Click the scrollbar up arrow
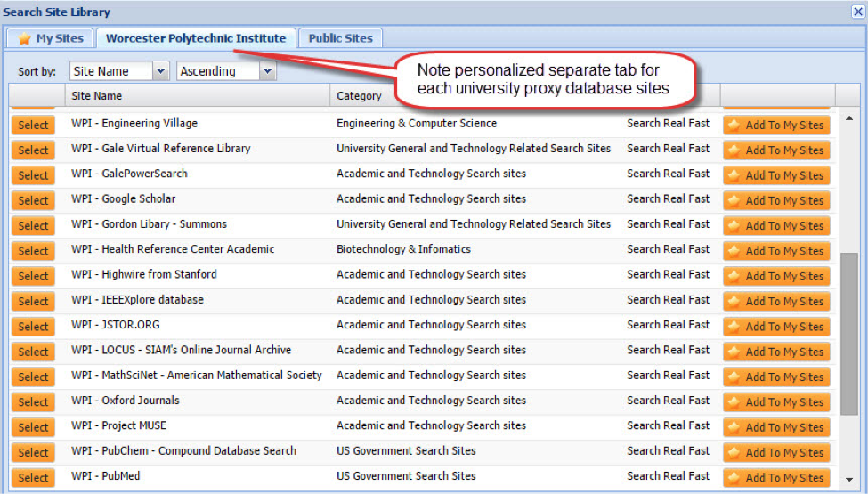 pyautogui.click(x=849, y=117)
